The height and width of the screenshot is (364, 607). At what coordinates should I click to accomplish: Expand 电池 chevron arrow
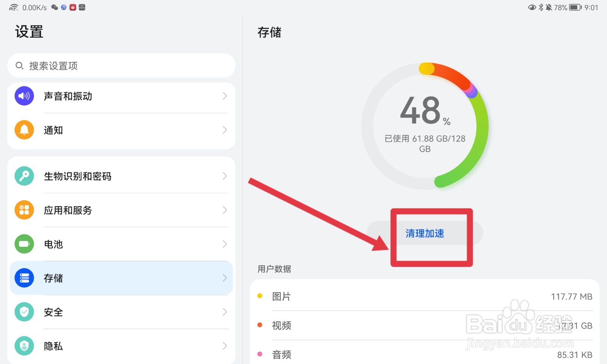point(225,244)
